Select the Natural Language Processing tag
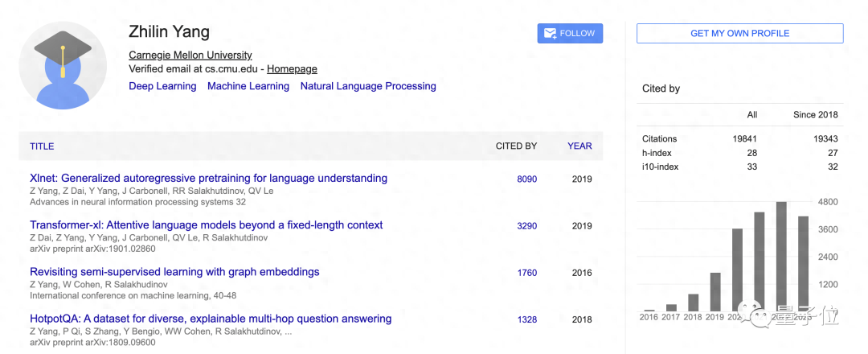The width and height of the screenshot is (868, 354). click(x=368, y=86)
